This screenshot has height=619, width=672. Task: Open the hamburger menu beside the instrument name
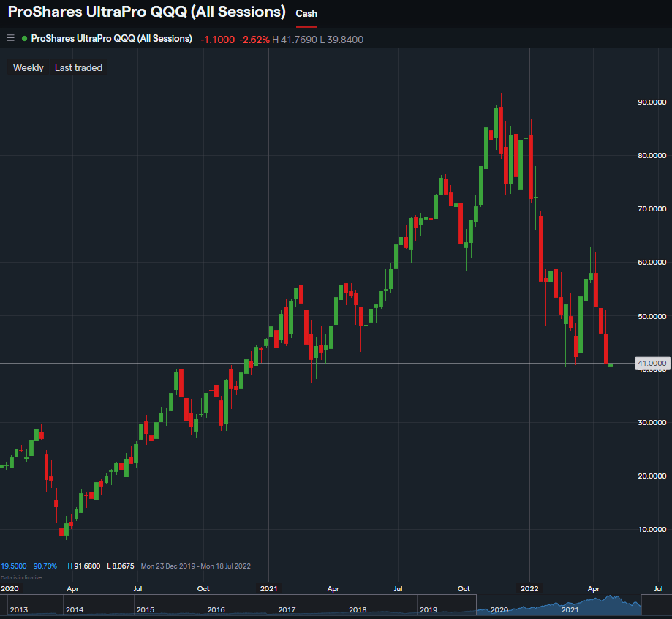point(10,38)
